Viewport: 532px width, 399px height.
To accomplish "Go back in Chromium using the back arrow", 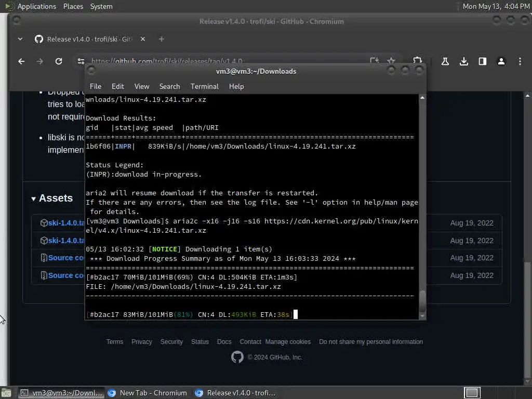I will (21, 61).
